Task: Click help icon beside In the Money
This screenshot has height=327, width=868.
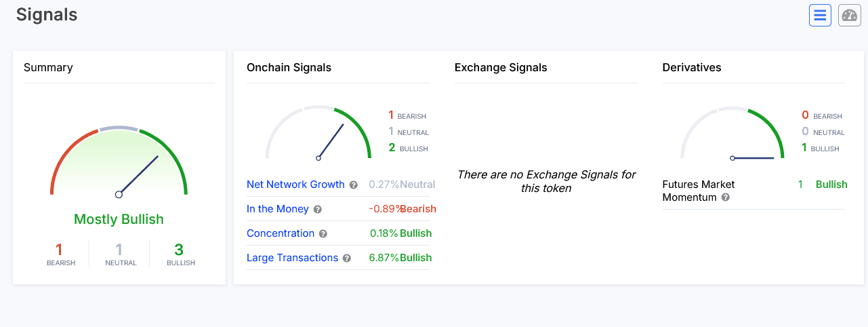Action: click(318, 210)
